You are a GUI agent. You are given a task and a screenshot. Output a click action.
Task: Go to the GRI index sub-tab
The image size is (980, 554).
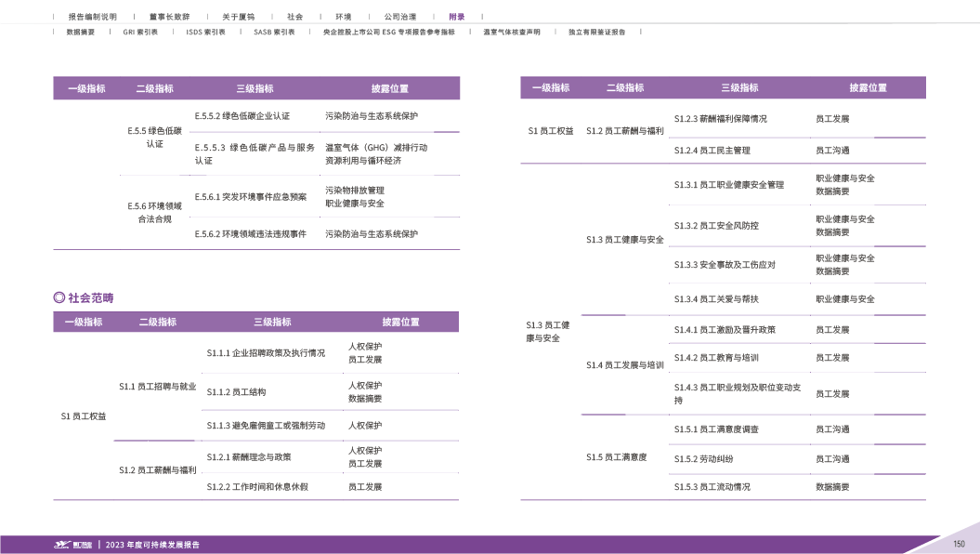point(140,32)
